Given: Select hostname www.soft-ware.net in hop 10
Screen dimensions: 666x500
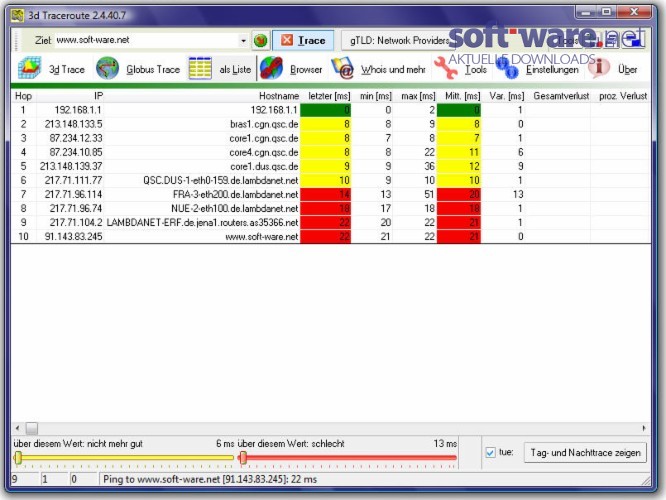Looking at the screenshot, I should pyautogui.click(x=262, y=236).
